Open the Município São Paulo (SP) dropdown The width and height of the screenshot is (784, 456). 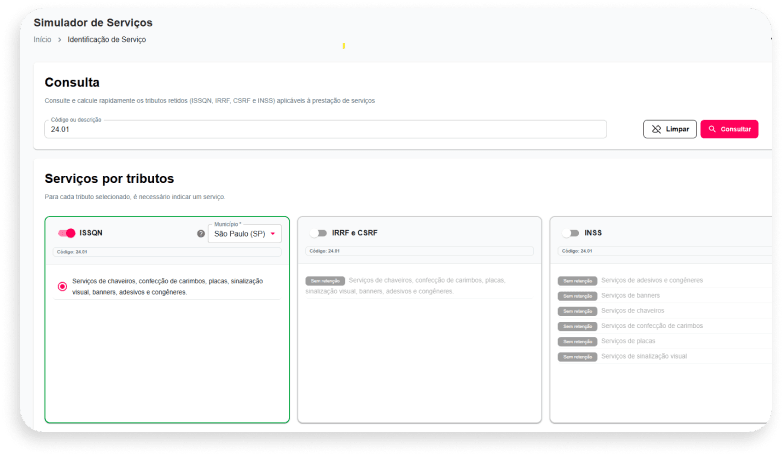(244, 234)
